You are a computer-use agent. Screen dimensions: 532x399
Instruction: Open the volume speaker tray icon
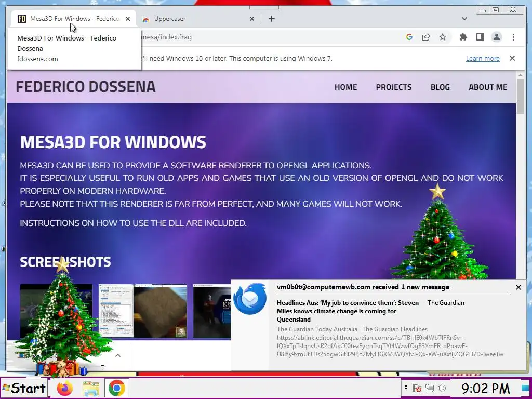(442, 388)
